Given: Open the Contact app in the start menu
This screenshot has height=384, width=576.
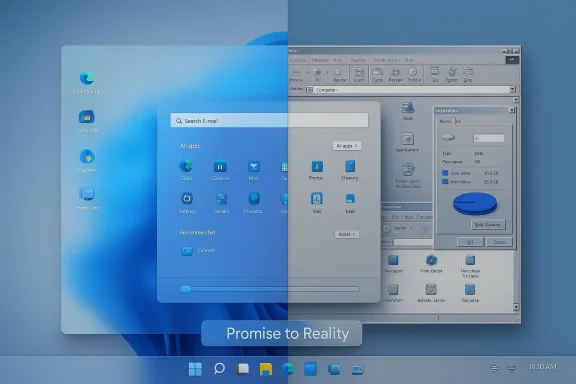Looking at the screenshot, I should (x=221, y=199).
